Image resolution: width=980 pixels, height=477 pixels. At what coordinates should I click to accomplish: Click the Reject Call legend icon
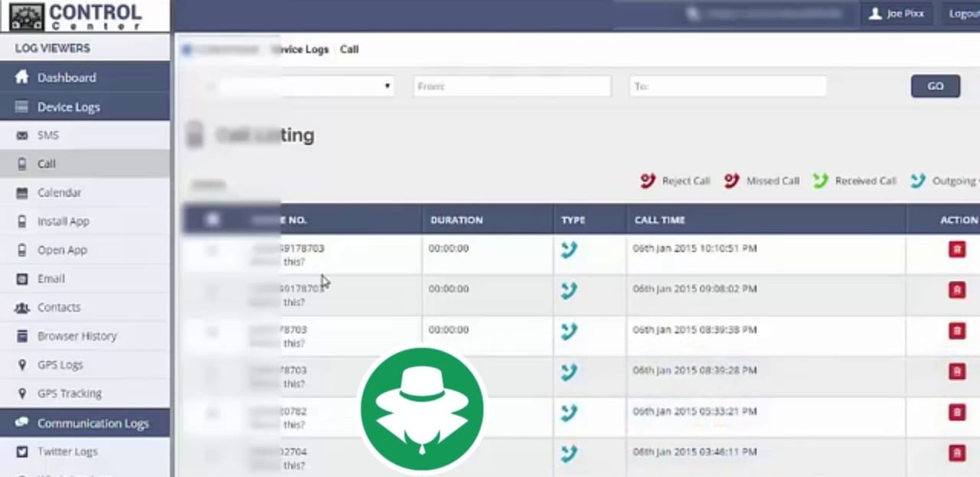[x=648, y=181]
